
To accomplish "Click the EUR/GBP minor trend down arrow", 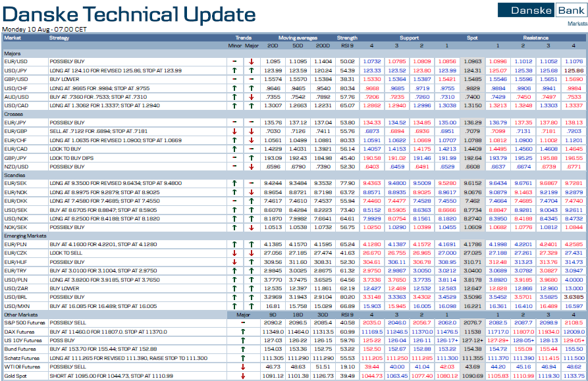I will click(234, 131).
